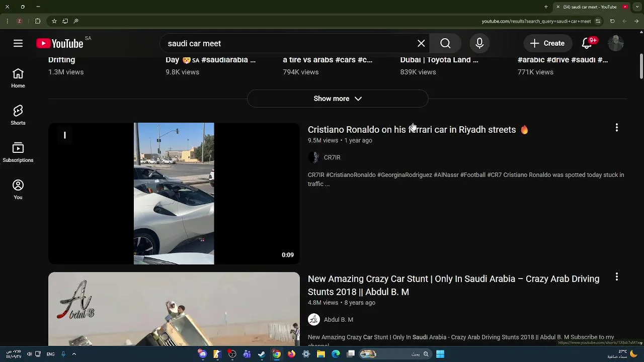The height and width of the screenshot is (362, 644).
Task: Open Chrome in taskbar
Action: [277, 354]
